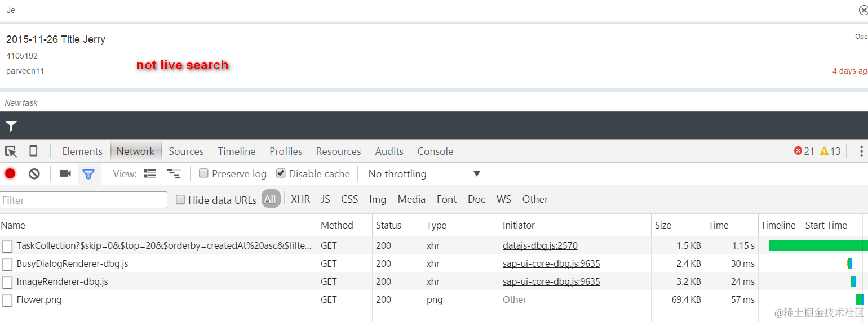Open initiator link for BusyDialogRenderer-dbg.js row
Image resolution: width=868 pixels, height=322 pixels.
pyautogui.click(x=551, y=263)
